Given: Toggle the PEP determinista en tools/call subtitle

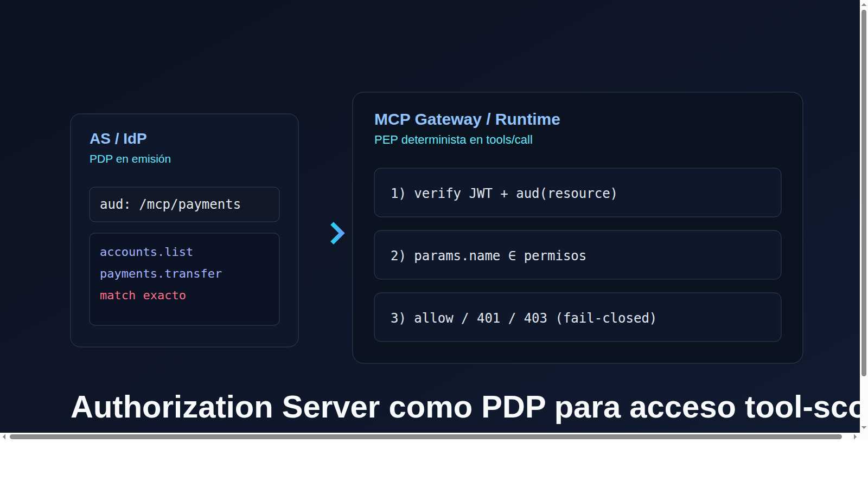Looking at the screenshot, I should (453, 139).
